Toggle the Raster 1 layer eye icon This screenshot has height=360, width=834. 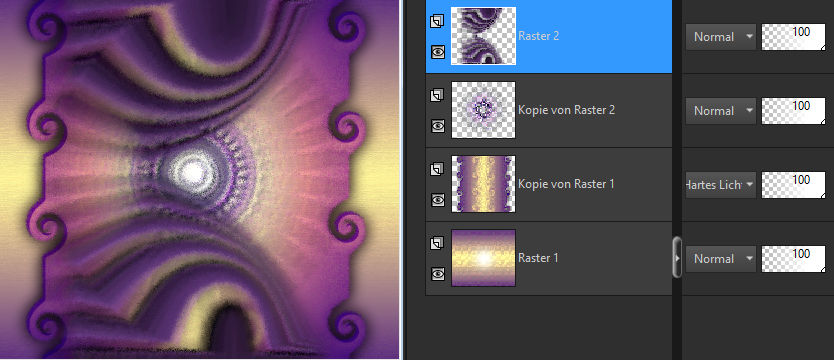[x=438, y=273]
